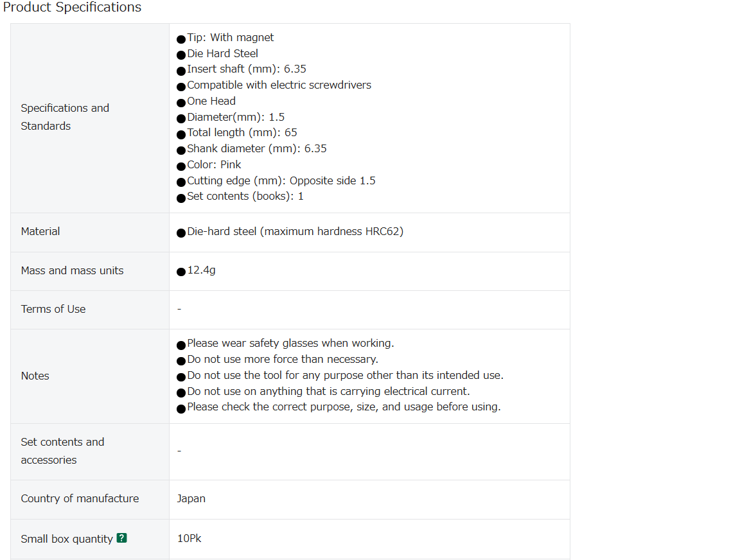
Task: Select the Specifications and Standards row label
Action: (x=65, y=117)
